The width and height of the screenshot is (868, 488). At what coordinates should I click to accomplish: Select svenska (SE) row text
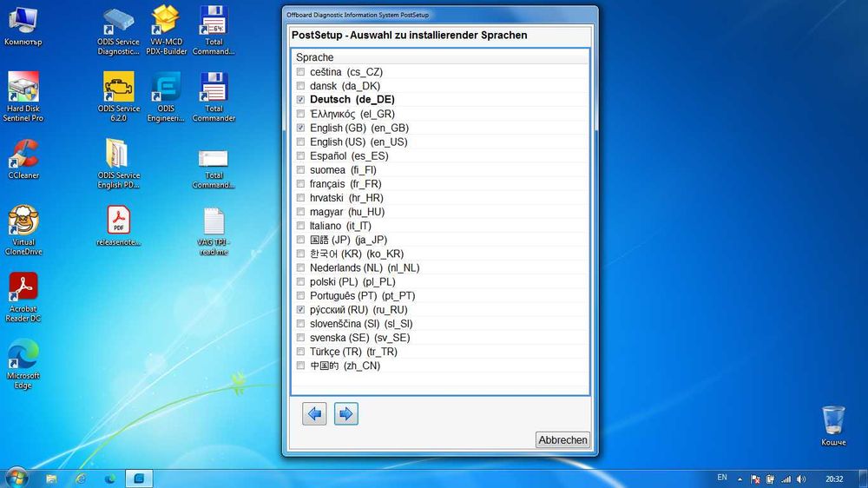(360, 338)
